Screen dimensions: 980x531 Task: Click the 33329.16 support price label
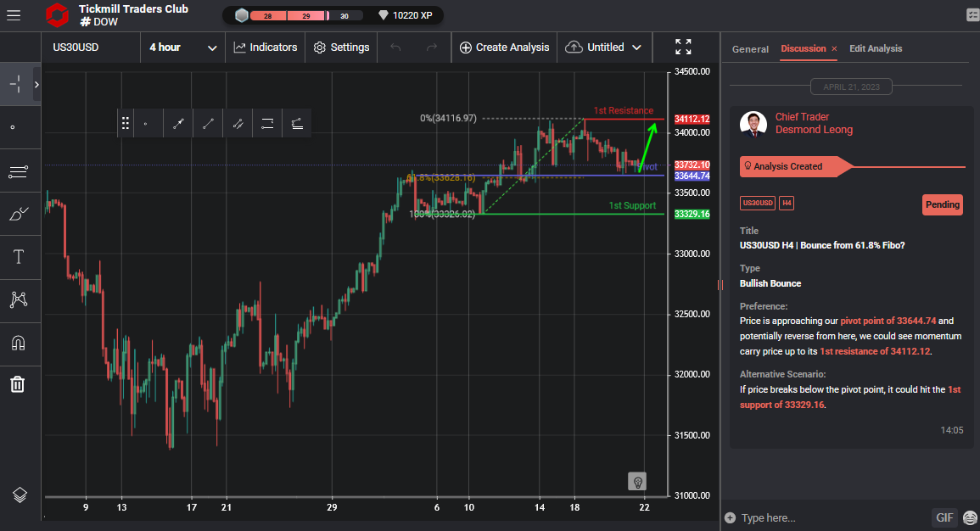pos(692,215)
